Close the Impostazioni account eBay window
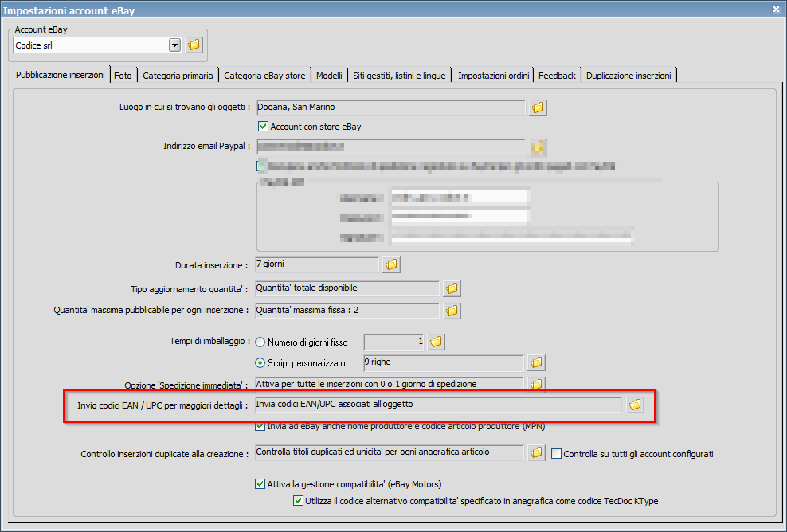787x532 pixels. 776,9
